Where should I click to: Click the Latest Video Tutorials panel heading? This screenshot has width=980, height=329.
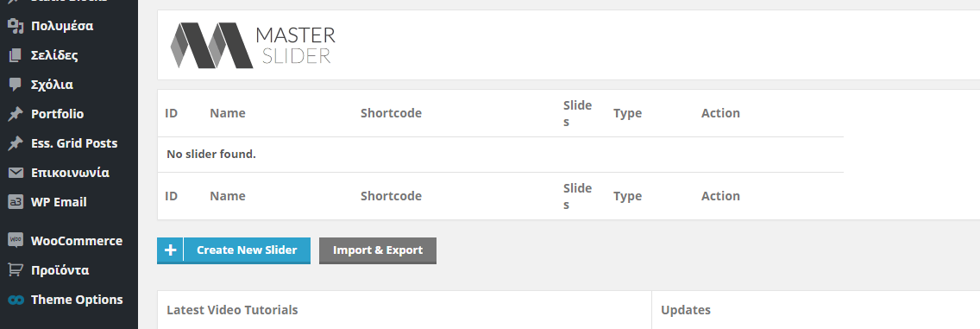click(233, 310)
